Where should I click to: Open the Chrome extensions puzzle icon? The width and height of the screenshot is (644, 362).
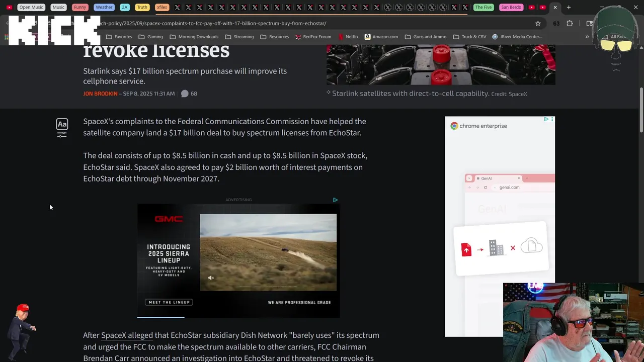tap(570, 24)
